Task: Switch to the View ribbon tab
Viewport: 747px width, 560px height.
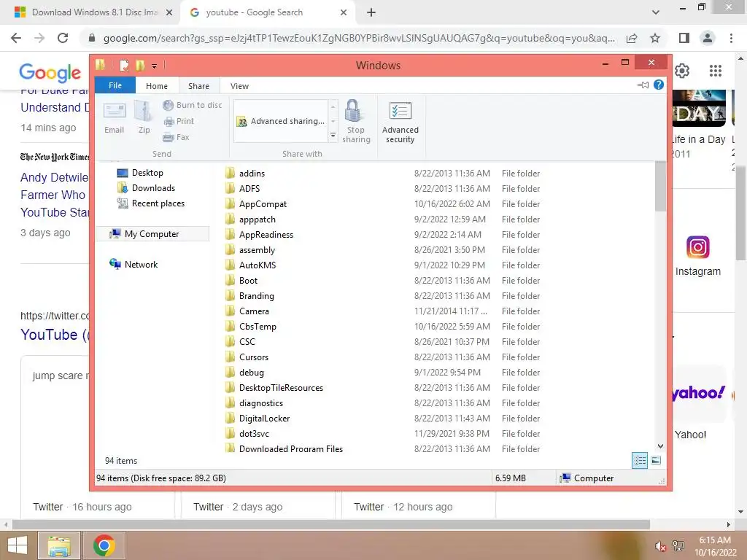Action: (x=239, y=86)
